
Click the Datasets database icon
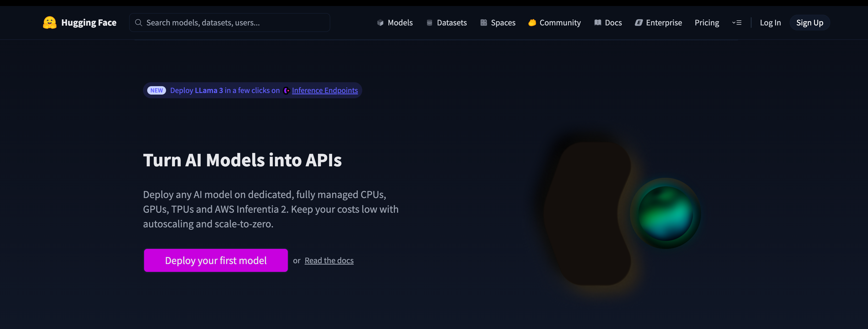tap(429, 23)
